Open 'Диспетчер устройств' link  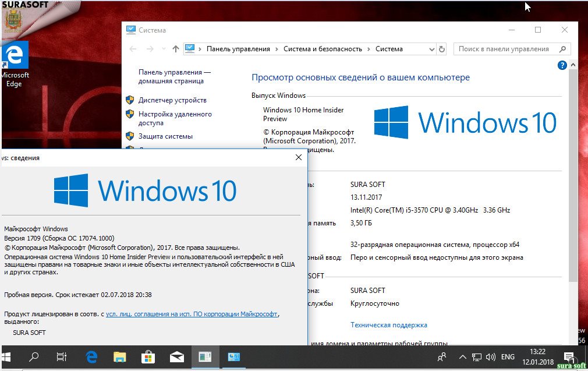(x=172, y=100)
